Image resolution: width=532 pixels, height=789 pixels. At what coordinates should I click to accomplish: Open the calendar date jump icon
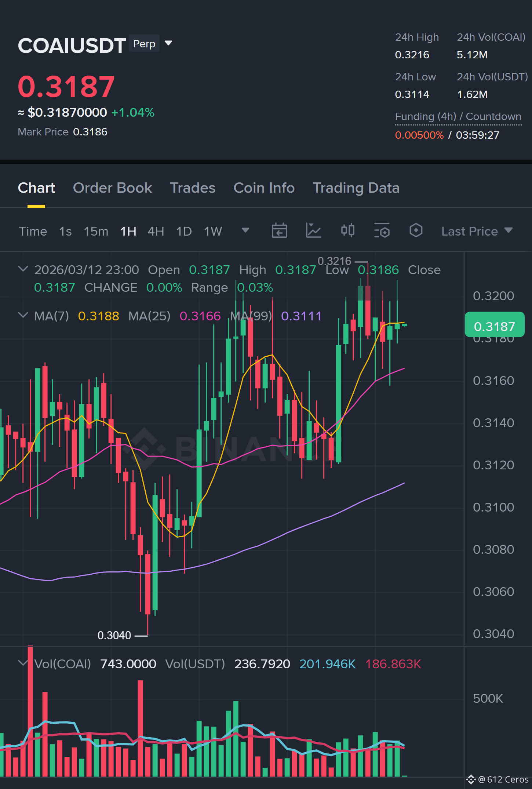pos(279,231)
